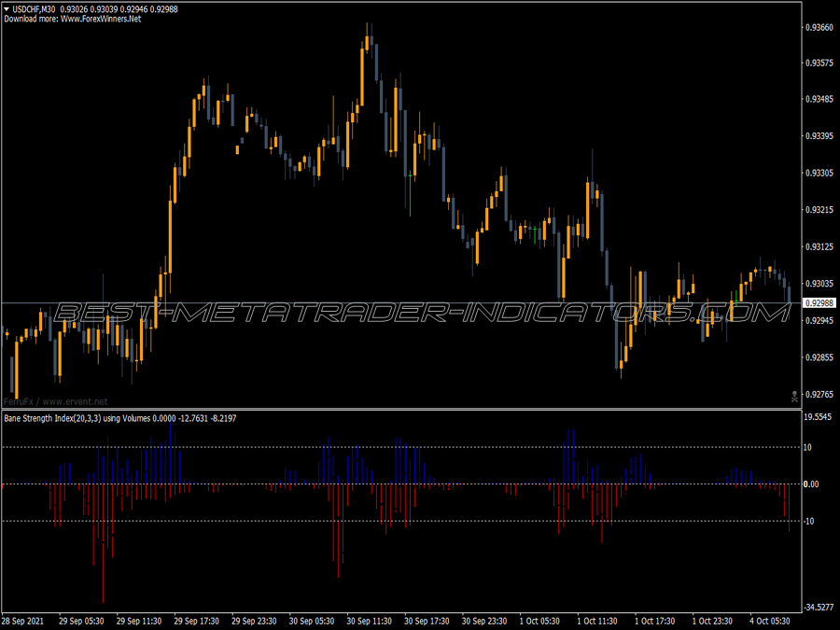The width and height of the screenshot is (840, 630).
Task: Click the Bane Strength Index indicator label
Action: [75, 418]
